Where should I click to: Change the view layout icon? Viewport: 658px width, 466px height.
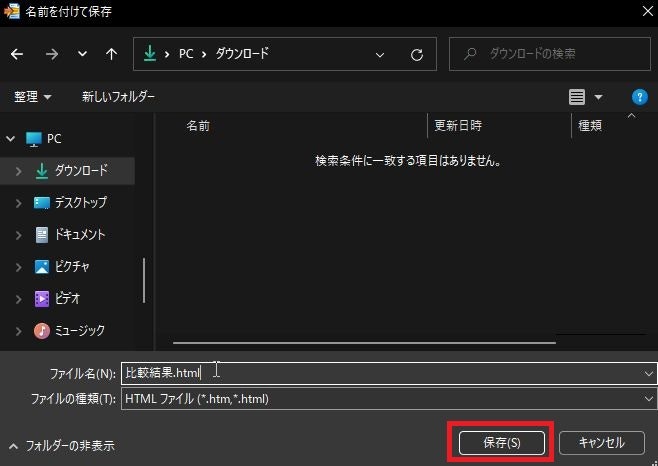tap(577, 97)
